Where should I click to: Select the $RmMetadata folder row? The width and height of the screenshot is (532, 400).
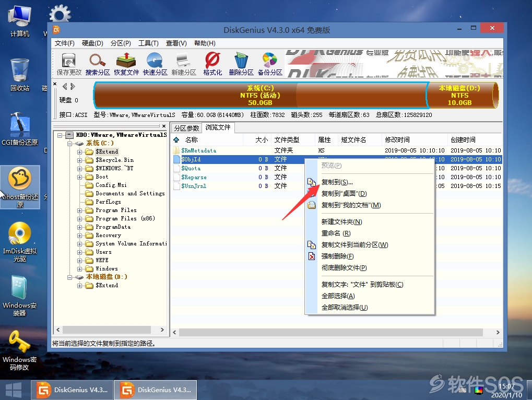(337, 150)
